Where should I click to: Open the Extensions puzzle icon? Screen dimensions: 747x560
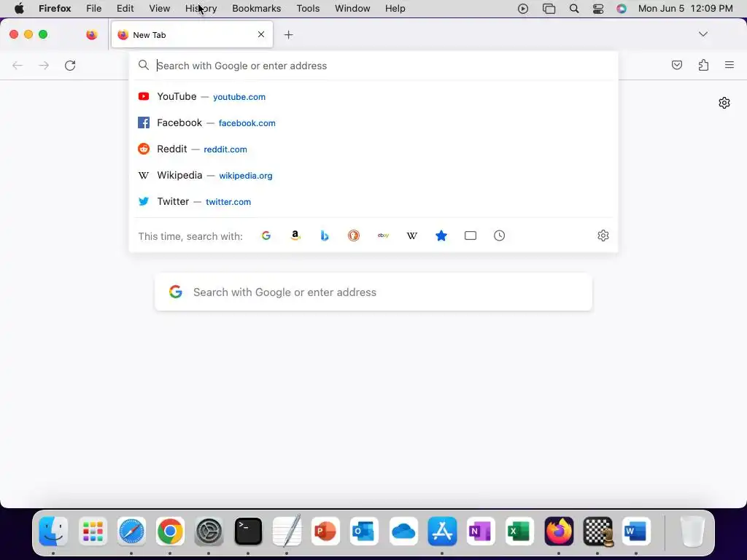click(x=703, y=65)
